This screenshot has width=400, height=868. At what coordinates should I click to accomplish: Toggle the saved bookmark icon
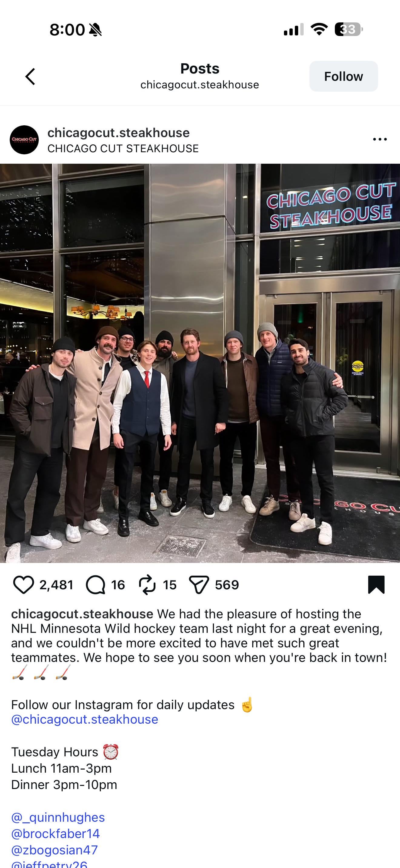click(376, 584)
